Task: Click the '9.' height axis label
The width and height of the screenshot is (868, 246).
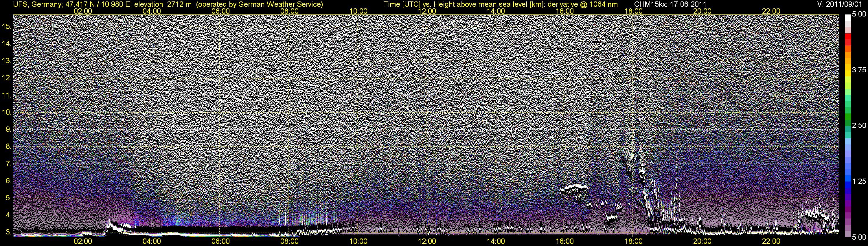Action: [x=8, y=129]
